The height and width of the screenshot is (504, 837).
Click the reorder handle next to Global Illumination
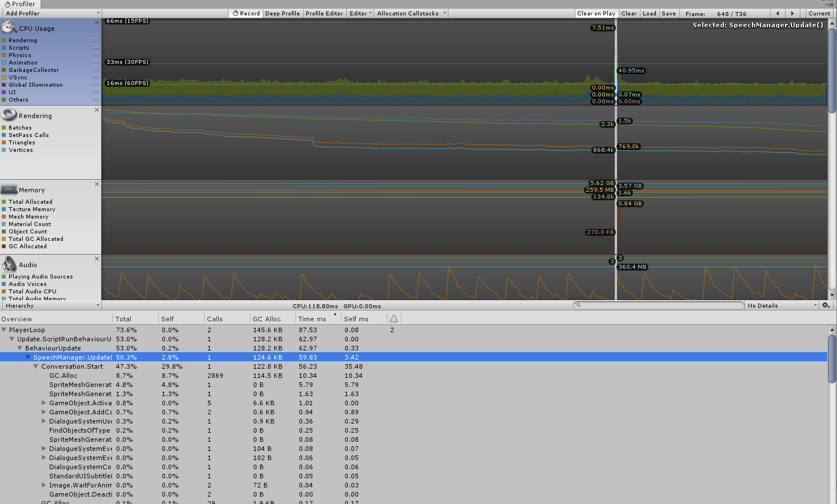(95, 84)
